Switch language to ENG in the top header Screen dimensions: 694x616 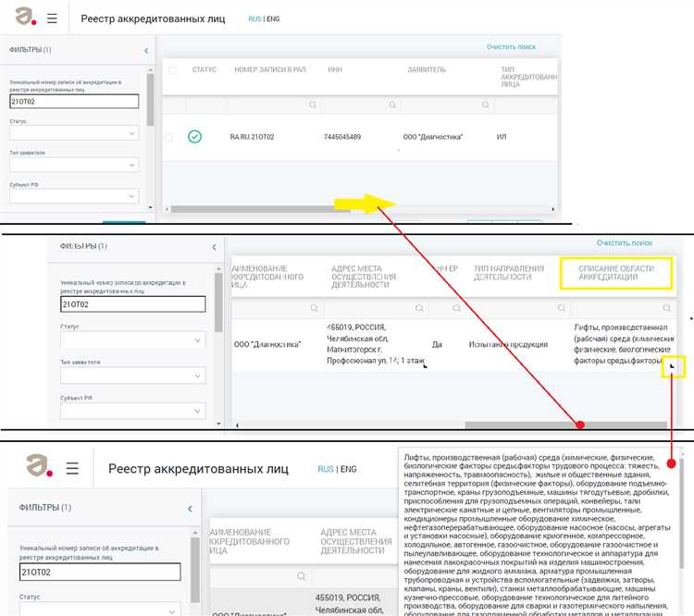(x=273, y=18)
